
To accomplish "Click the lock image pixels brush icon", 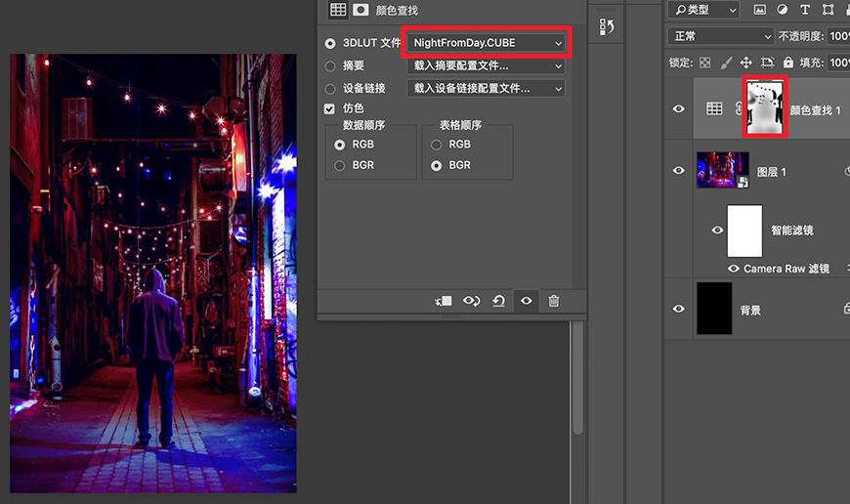I will click(x=725, y=62).
